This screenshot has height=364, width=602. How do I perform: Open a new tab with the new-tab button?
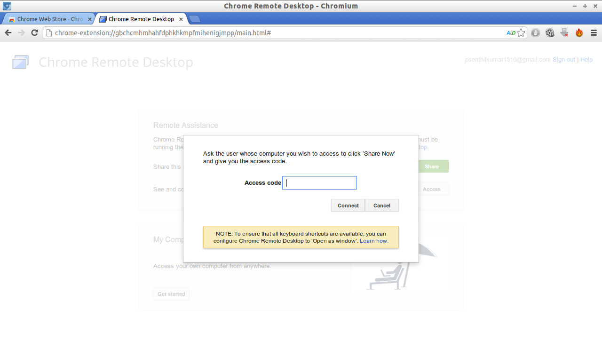point(194,19)
